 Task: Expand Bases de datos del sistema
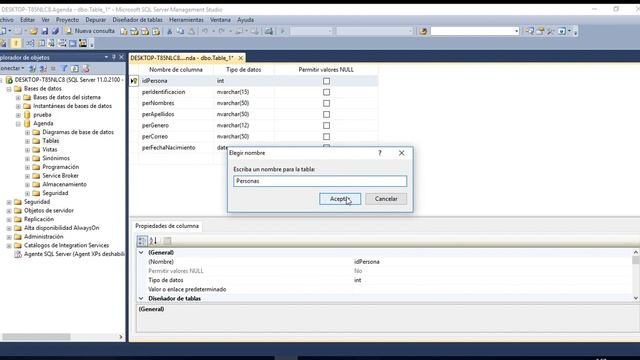coord(18,98)
